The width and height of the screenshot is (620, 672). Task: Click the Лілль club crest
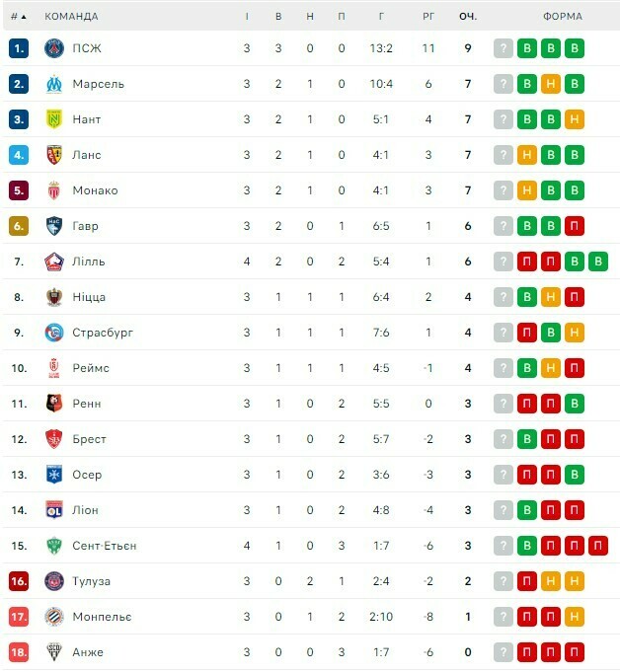click(x=54, y=261)
